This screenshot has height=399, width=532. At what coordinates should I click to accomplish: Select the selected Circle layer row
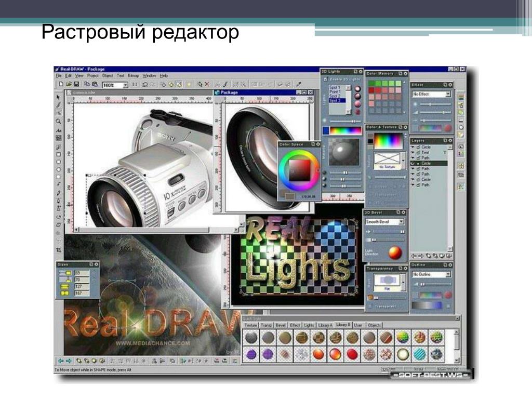coord(429,164)
